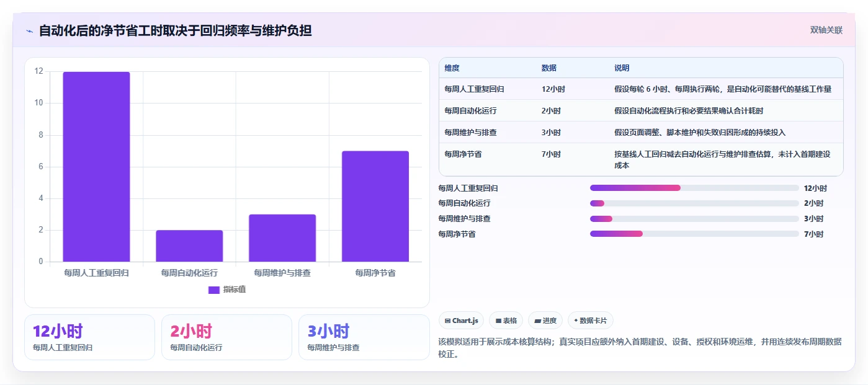Click table cell 每周人工重复回归
Viewport: 868px width, 385px height.
coord(474,89)
